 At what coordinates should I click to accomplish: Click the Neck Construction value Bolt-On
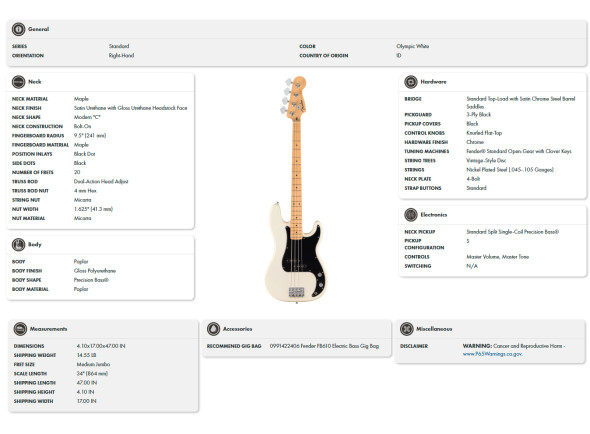(82, 126)
